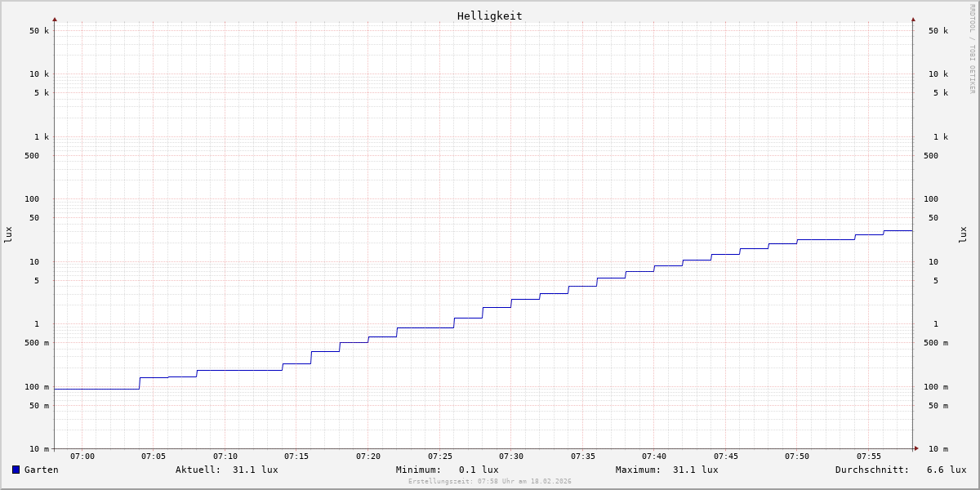The image size is (980, 490).
Task: Click the right vertical lux axis title
Action: click(x=963, y=234)
